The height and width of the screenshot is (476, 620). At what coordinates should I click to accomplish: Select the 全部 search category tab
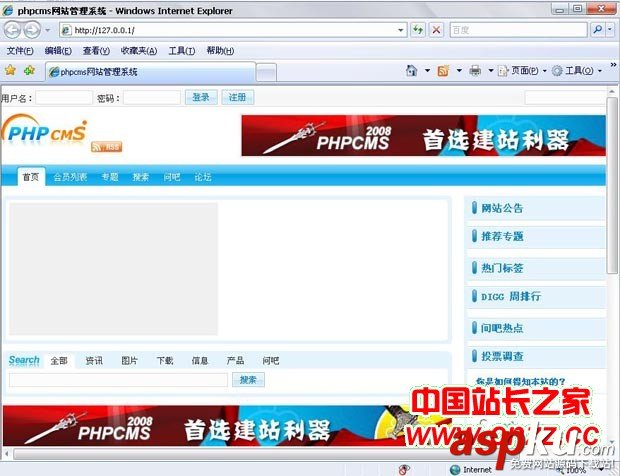59,361
